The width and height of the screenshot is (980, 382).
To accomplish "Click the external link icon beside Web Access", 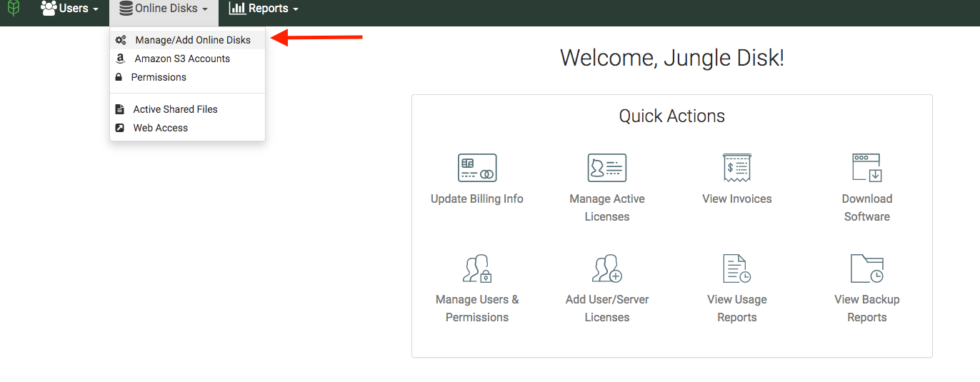I will (119, 128).
